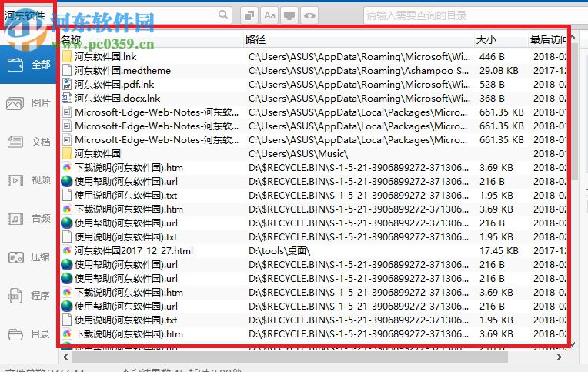Toggle case-sensitive Aa option
The image size is (588, 372).
(x=269, y=15)
